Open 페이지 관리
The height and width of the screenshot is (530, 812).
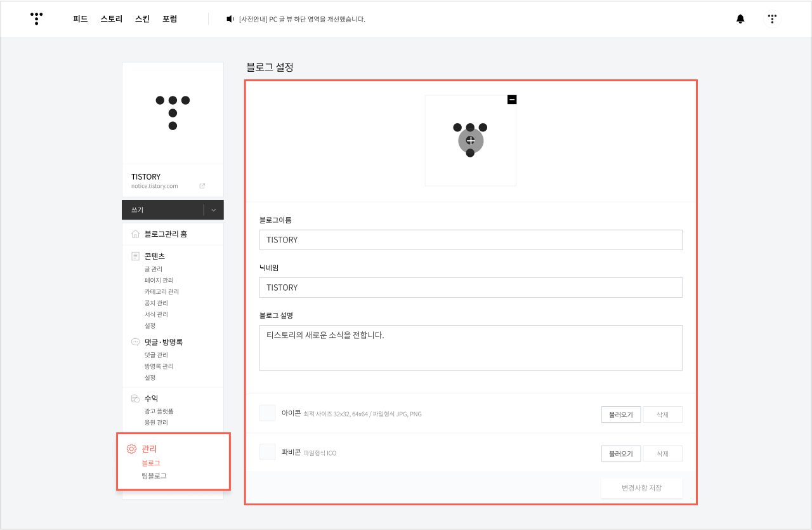(x=159, y=281)
